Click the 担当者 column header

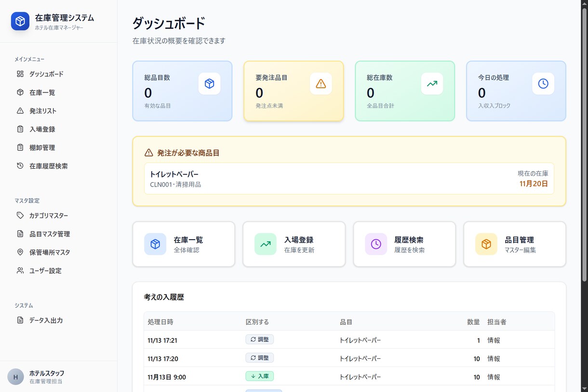(x=496, y=322)
